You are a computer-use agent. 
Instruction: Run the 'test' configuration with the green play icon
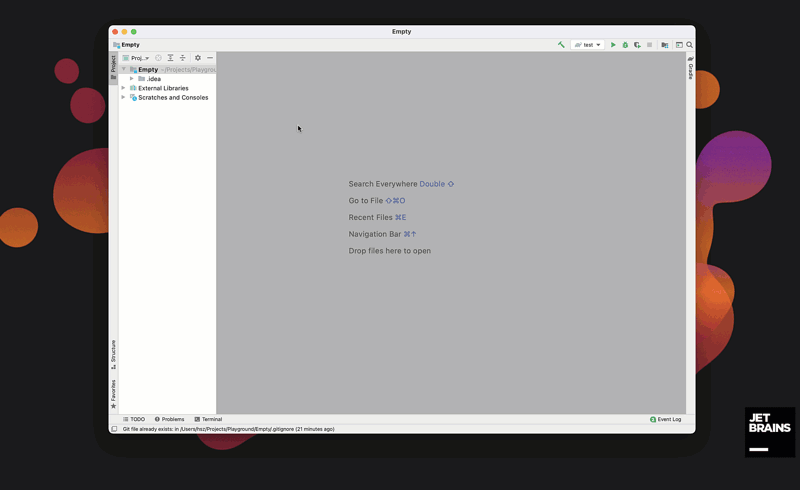click(x=613, y=45)
